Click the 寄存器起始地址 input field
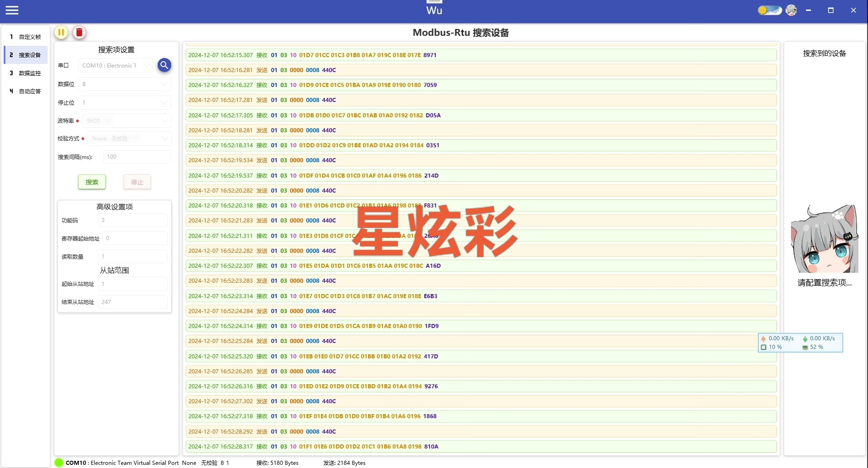The height and width of the screenshot is (468, 868). [x=135, y=238]
